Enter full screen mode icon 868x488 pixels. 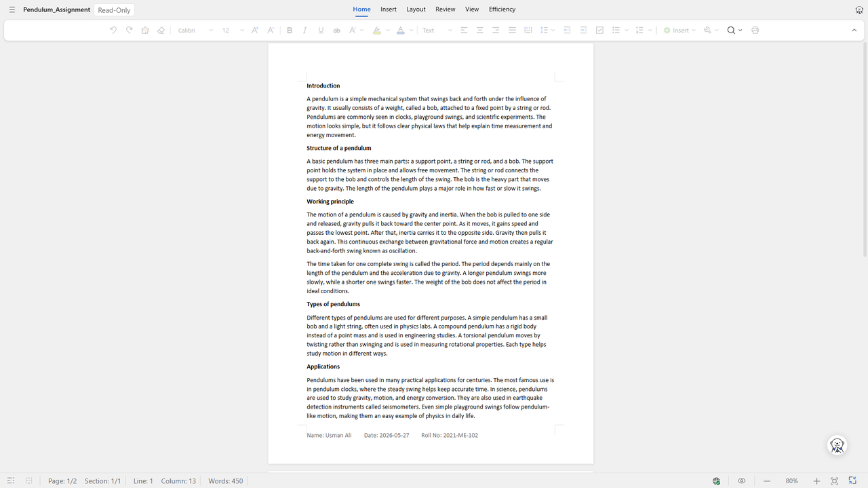pyautogui.click(x=853, y=481)
